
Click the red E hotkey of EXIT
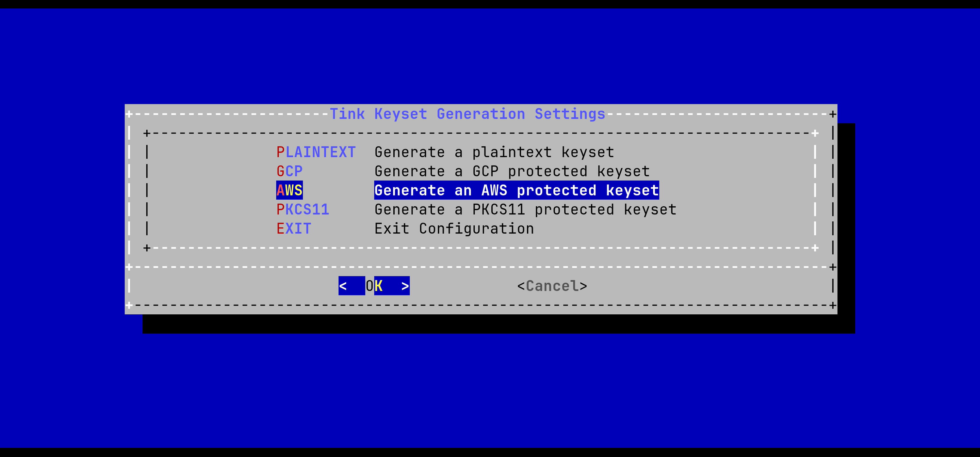(x=280, y=228)
